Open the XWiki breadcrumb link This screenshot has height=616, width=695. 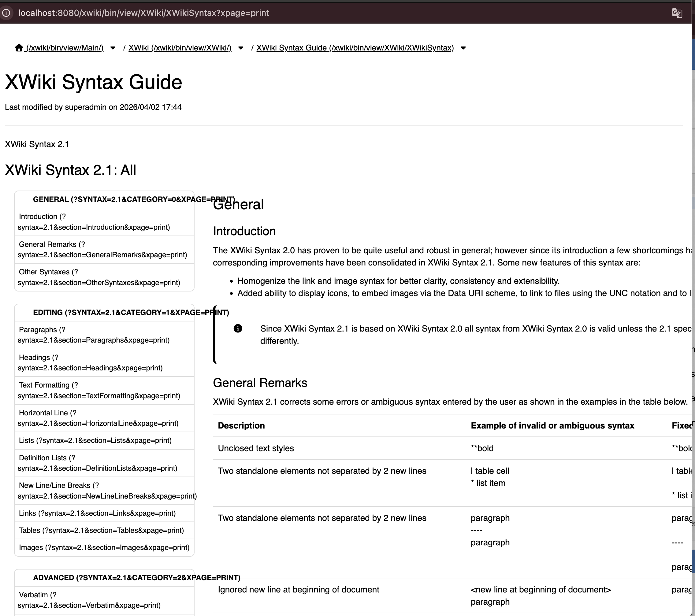[x=180, y=48]
